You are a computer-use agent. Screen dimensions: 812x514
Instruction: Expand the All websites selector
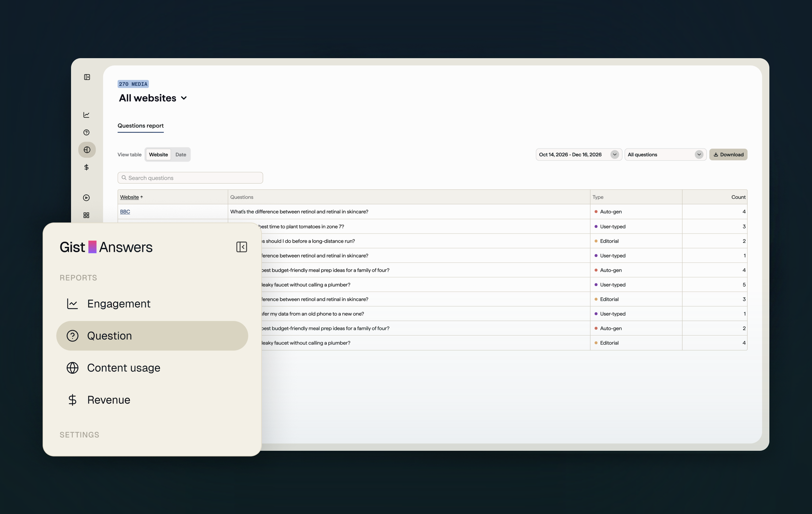click(153, 98)
